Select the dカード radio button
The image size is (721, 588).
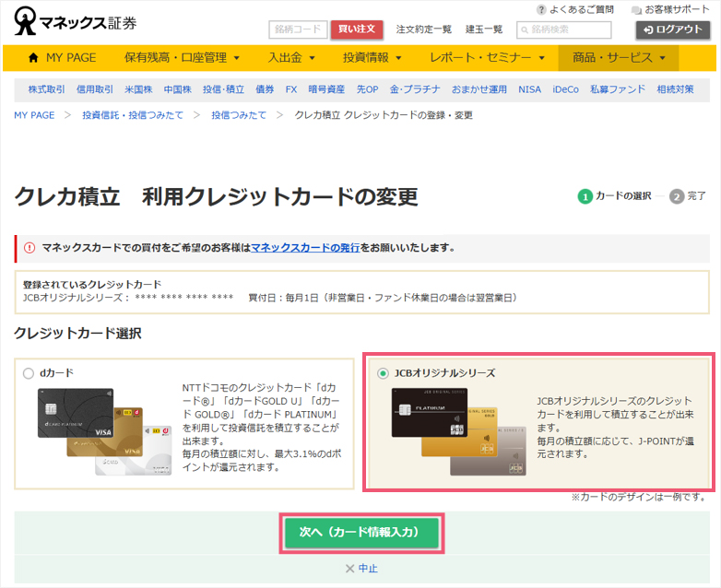(x=29, y=373)
